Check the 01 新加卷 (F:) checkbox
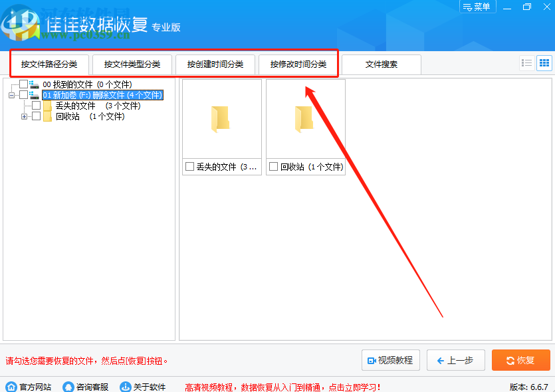This screenshot has width=555, height=392. coord(23,95)
